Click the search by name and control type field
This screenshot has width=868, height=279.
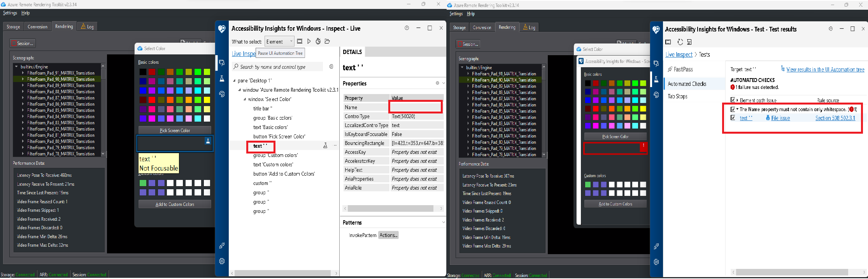278,67
